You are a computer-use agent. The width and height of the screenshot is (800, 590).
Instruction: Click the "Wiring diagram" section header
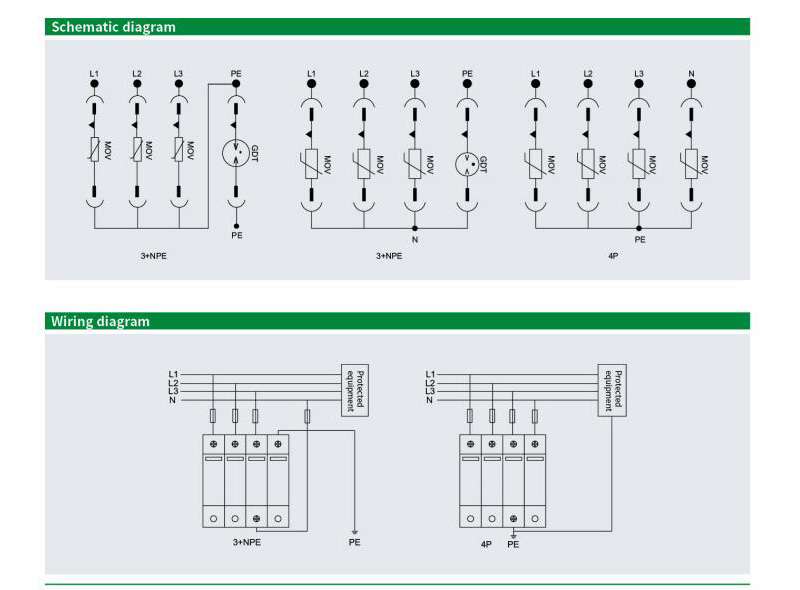click(100, 321)
